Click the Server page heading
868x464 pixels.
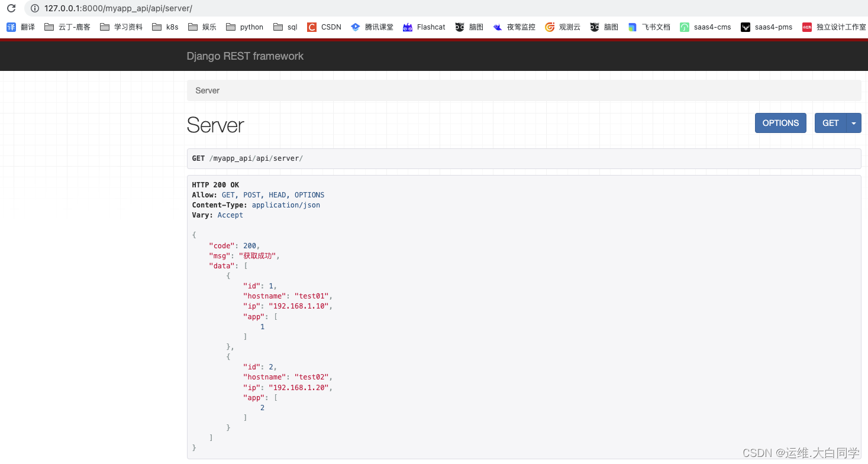tap(215, 125)
